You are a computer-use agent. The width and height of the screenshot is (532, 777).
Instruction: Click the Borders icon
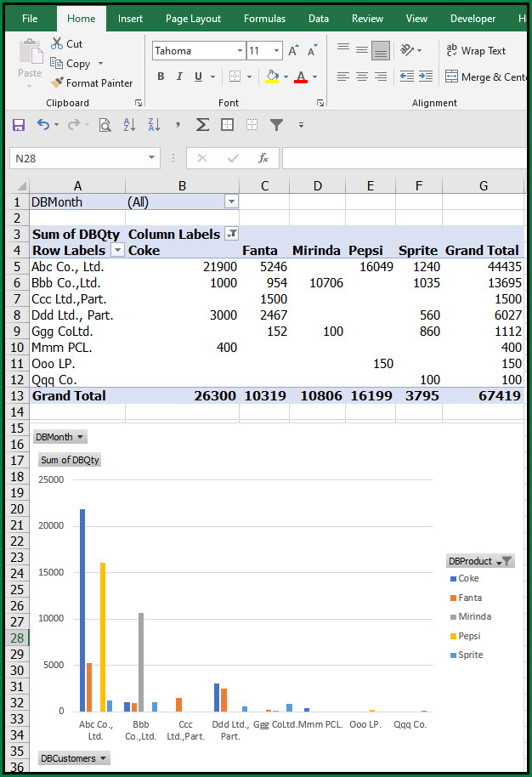[x=235, y=77]
